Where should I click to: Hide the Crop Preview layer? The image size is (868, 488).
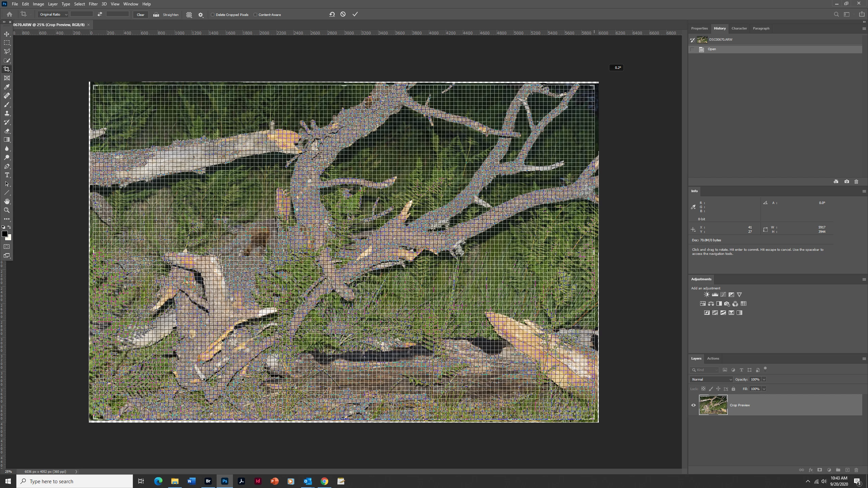click(x=693, y=405)
